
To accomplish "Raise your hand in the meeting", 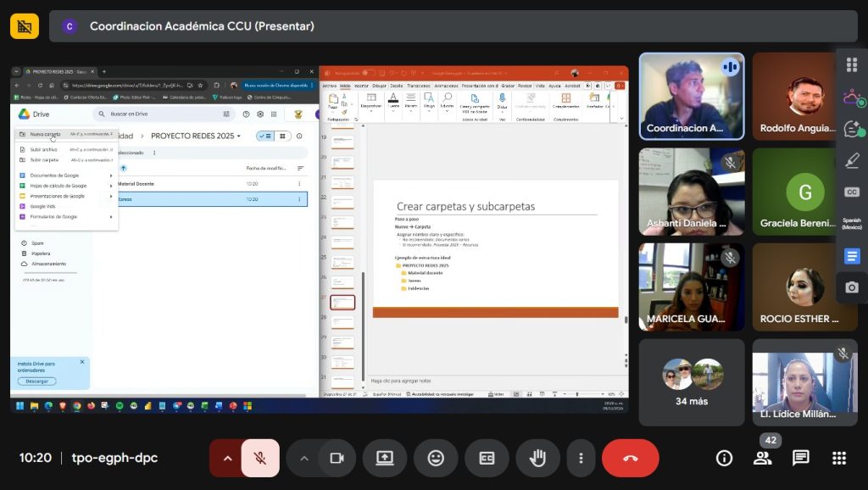I will (x=537, y=458).
